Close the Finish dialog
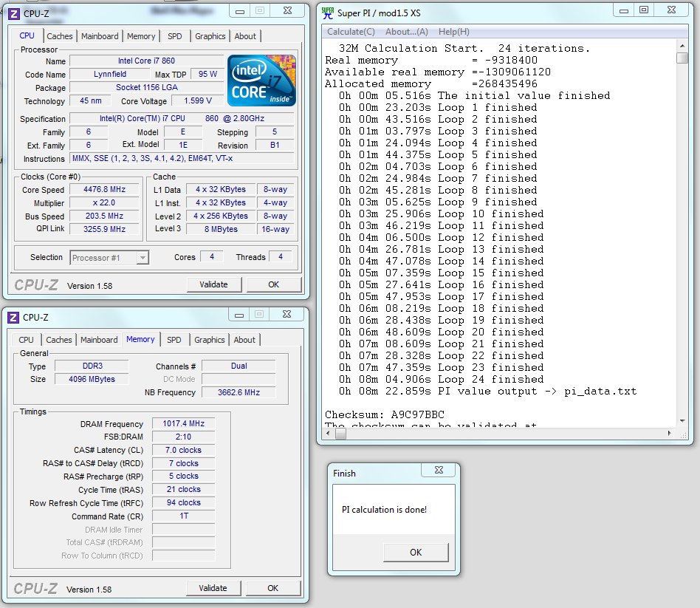Image resolution: width=700 pixels, height=608 pixels. pos(439,470)
